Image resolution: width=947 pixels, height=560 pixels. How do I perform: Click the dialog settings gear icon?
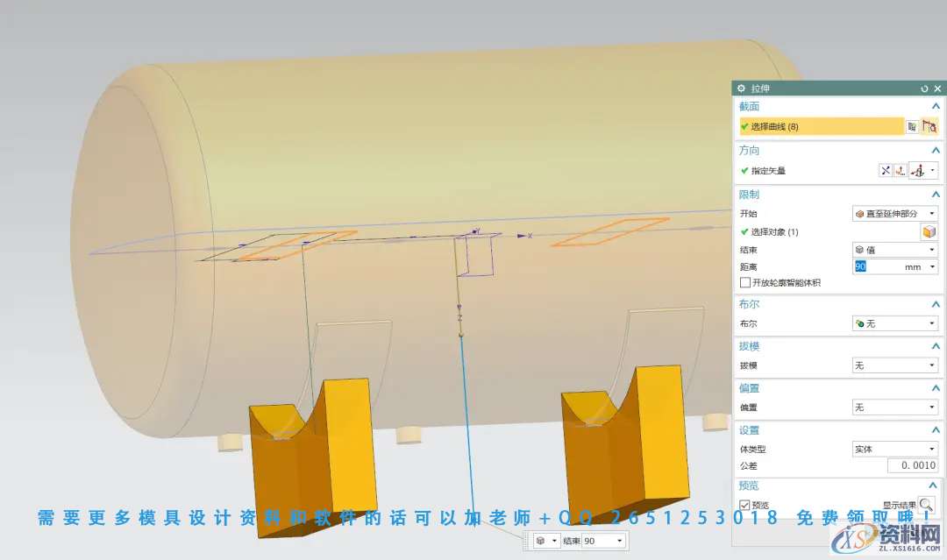(741, 89)
